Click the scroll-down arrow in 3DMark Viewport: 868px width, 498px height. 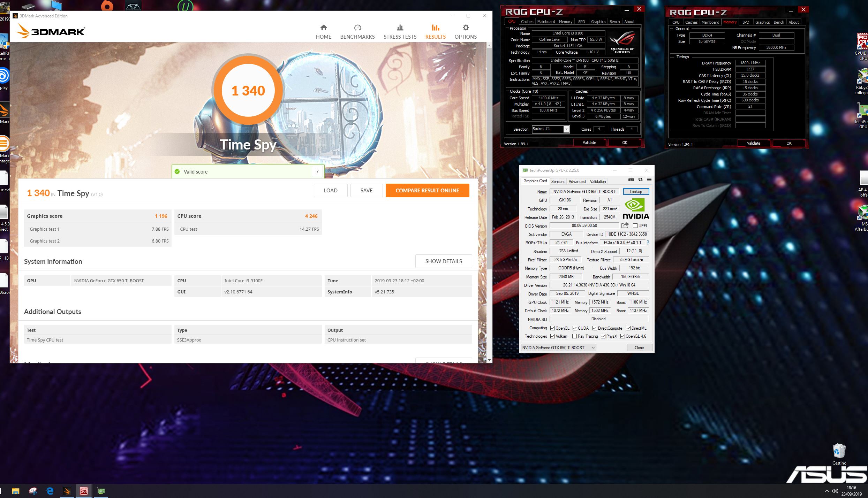(489, 360)
